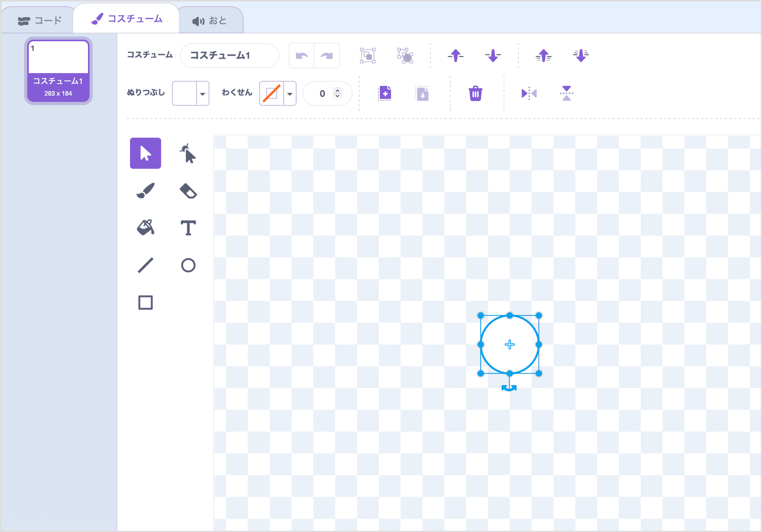Increase outline width with stepper

click(337, 90)
